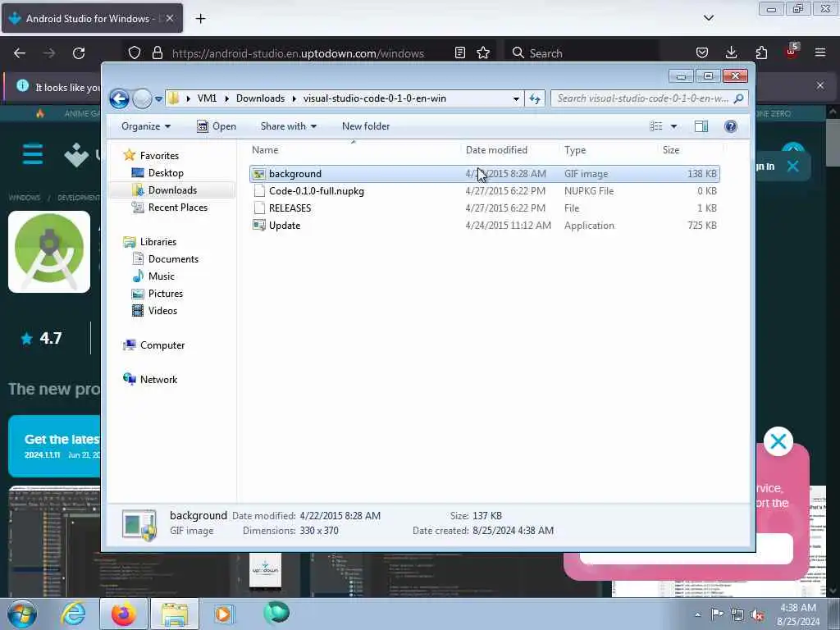Click the Explorer Back arrow button

(x=120, y=98)
